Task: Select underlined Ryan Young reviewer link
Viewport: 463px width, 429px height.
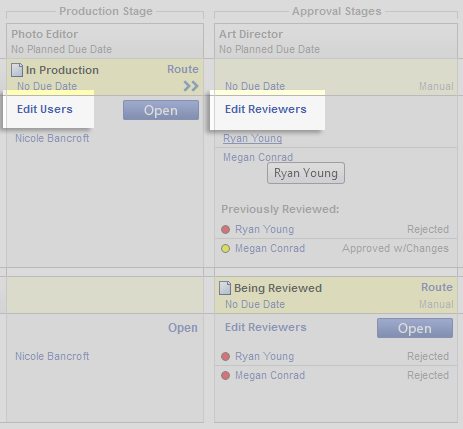Action: 252,138
